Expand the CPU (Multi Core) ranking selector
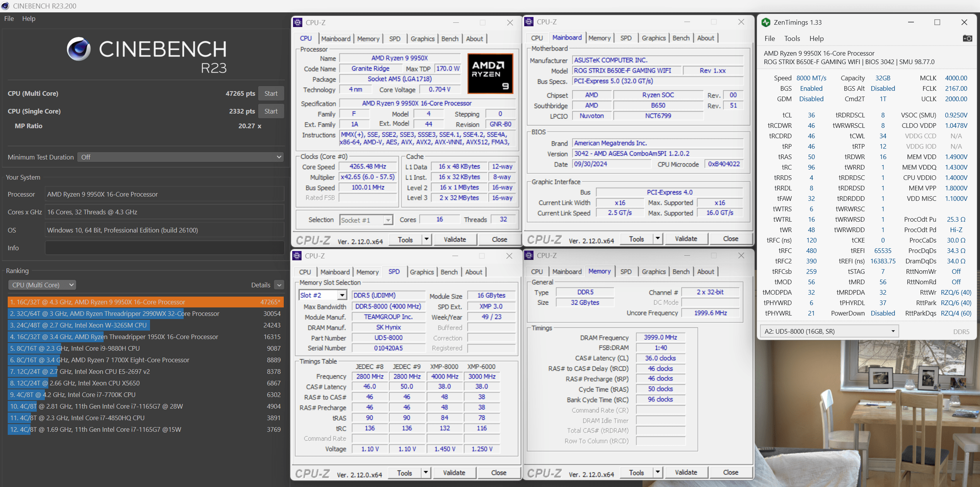This screenshot has height=487, width=980. coord(42,285)
